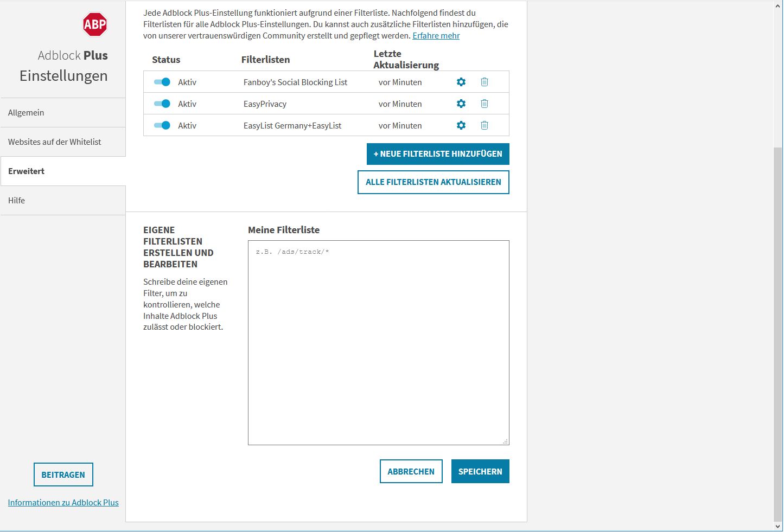This screenshot has width=784, height=532.
Task: Open the Erfahre mehr link
Action: [x=436, y=36]
